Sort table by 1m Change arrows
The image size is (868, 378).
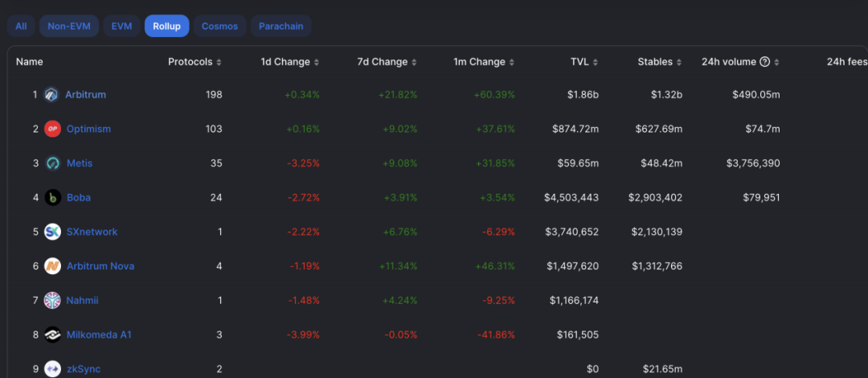point(511,63)
